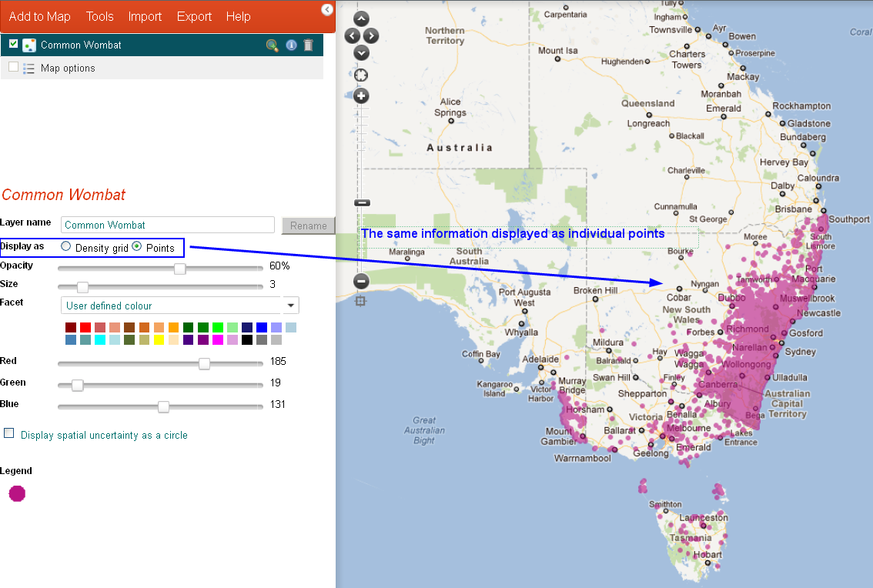Click the round zoom out minus button
Image resolution: width=873 pixels, height=588 pixels.
(361, 281)
